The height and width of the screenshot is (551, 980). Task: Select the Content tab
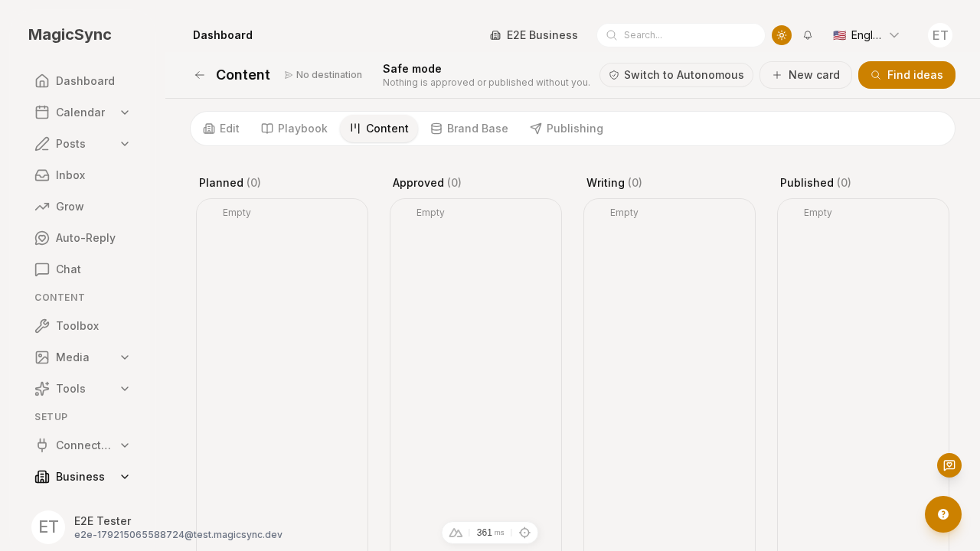(379, 129)
